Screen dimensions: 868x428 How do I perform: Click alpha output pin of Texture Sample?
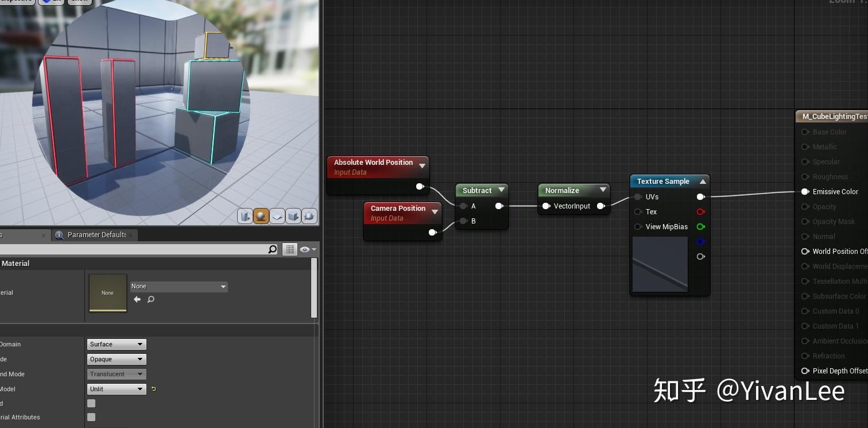click(x=700, y=257)
